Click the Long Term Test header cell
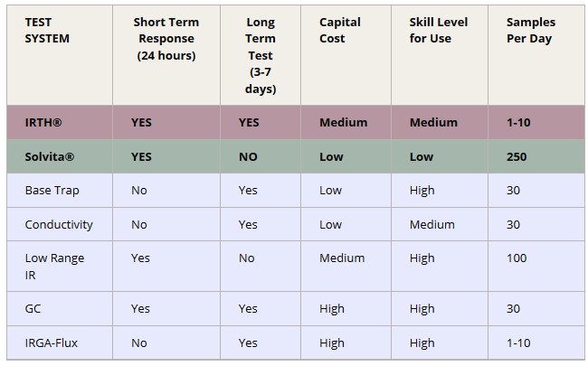The height and width of the screenshot is (366, 588). click(260, 55)
